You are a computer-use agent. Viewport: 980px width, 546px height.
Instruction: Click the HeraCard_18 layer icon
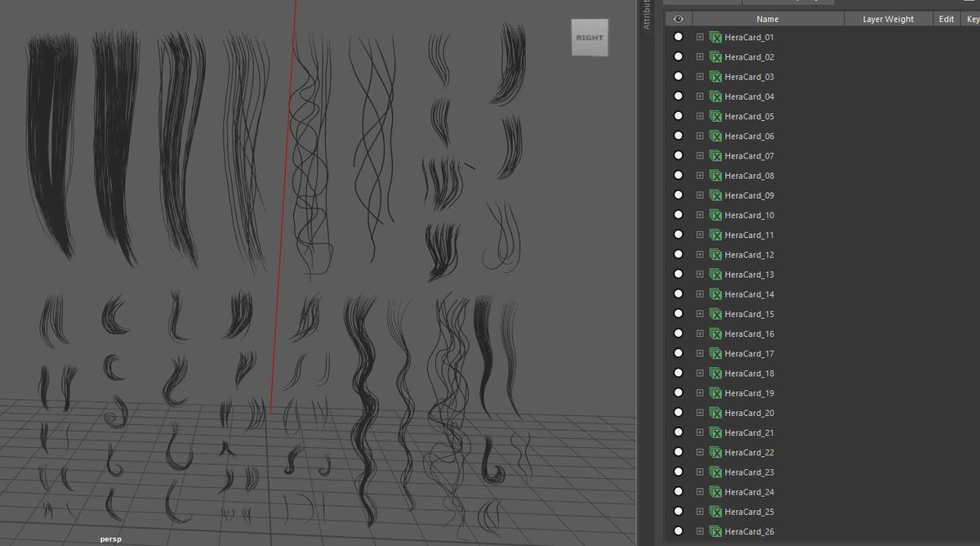715,374
